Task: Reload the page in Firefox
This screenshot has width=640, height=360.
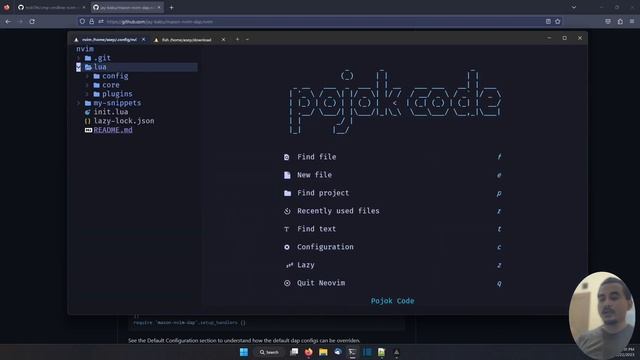Action: coord(32,21)
